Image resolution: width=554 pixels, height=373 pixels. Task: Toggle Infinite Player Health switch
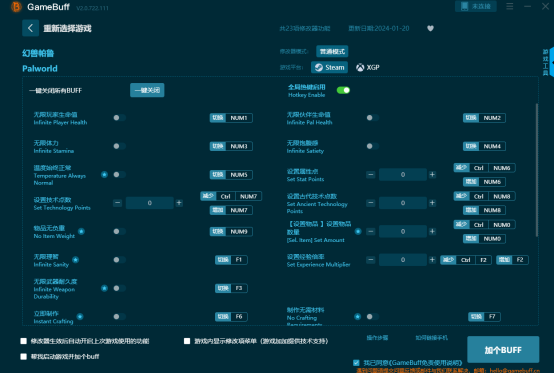click(x=119, y=118)
